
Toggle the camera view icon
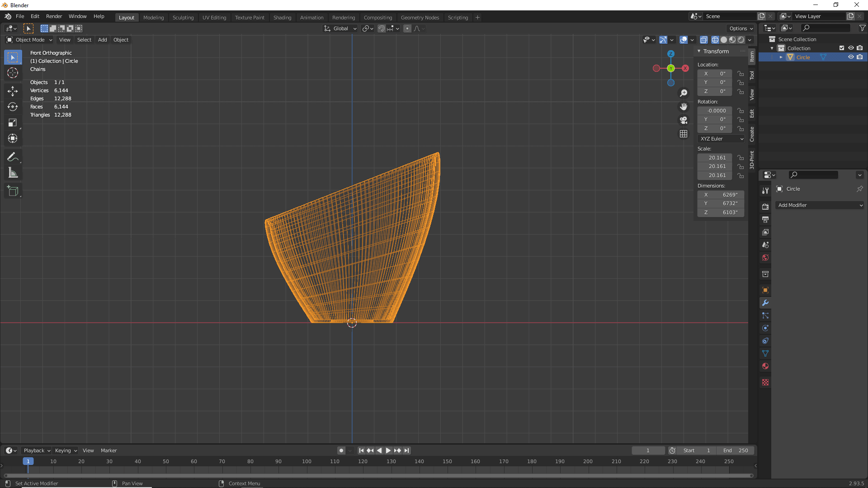(684, 120)
